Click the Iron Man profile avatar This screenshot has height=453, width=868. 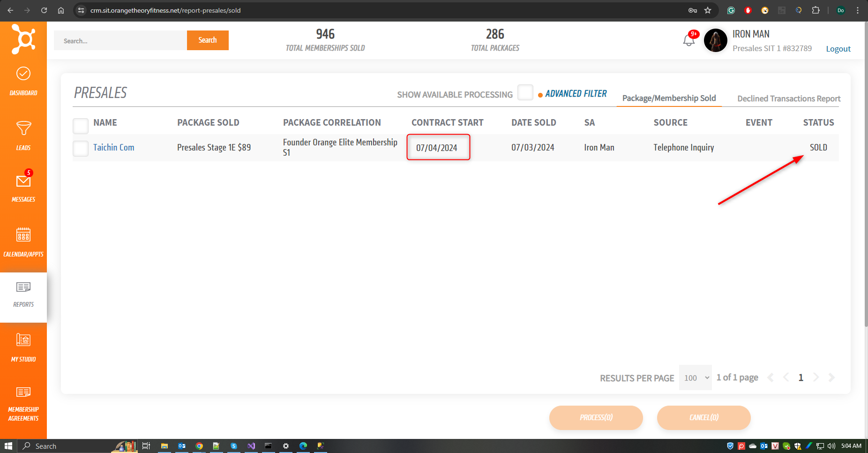tap(716, 40)
